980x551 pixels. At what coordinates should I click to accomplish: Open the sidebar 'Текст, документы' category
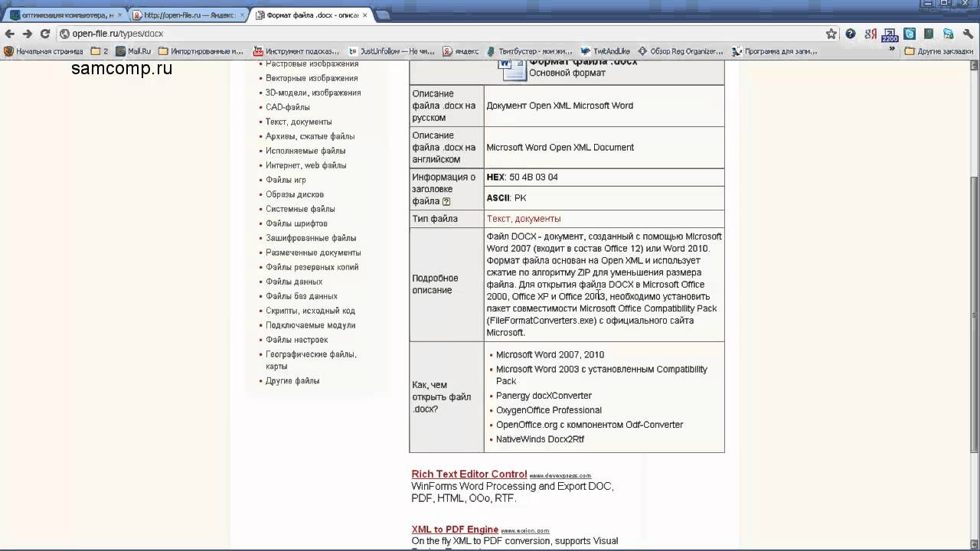(x=299, y=122)
